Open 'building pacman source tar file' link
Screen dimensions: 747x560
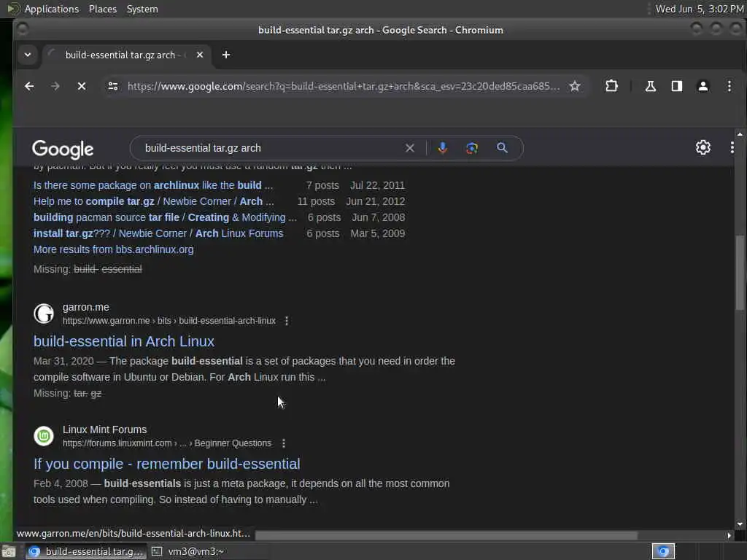pos(165,217)
